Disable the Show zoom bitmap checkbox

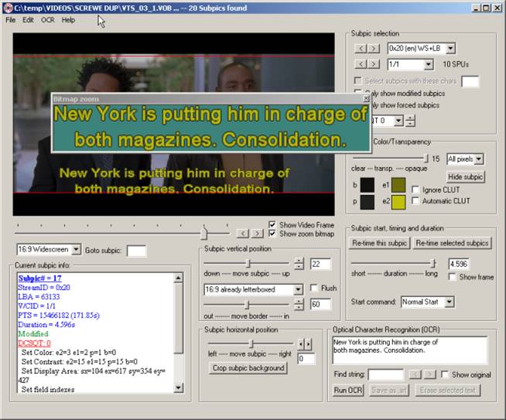pos(272,234)
